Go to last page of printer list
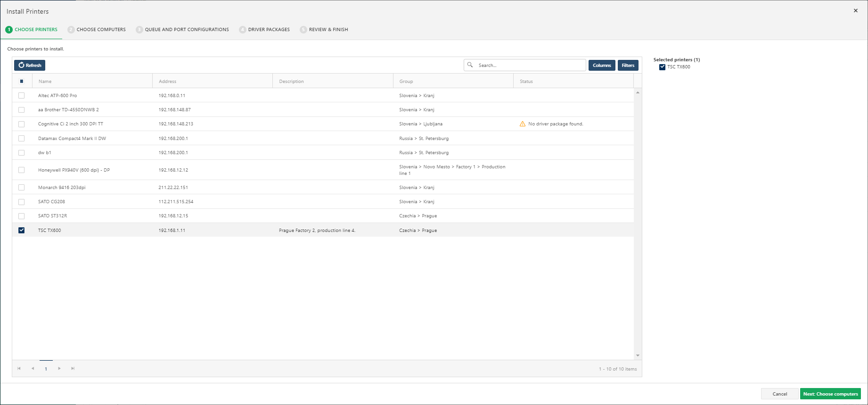 tap(73, 369)
